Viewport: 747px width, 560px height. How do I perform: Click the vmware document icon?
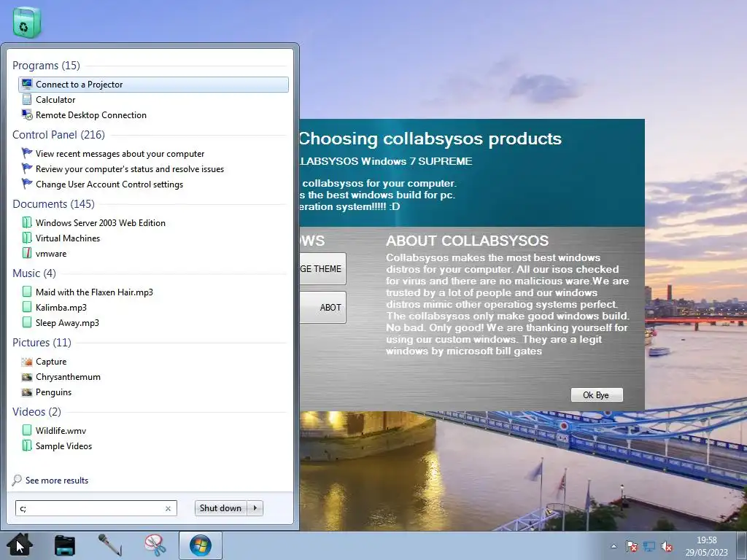27,253
